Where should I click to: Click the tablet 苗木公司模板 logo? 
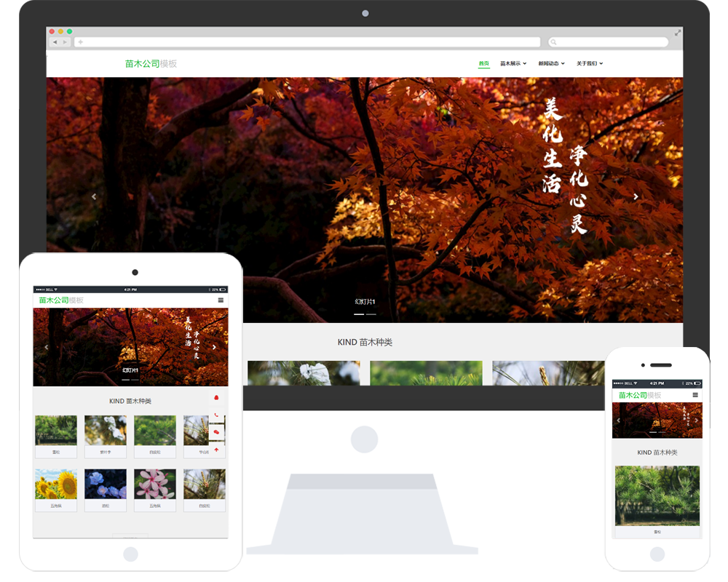61,300
